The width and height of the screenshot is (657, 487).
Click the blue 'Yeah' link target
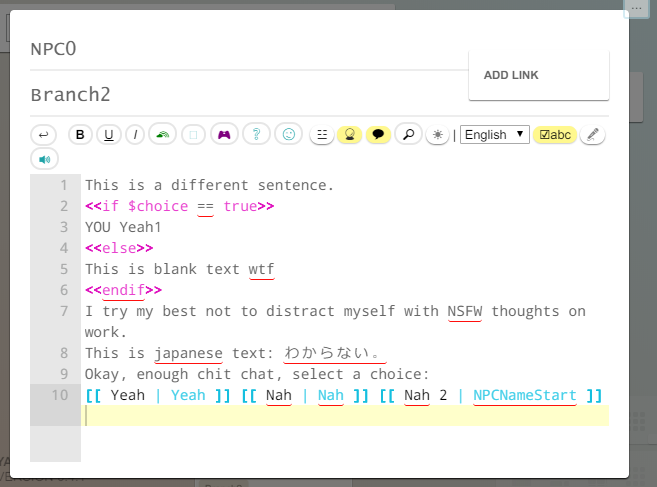click(188, 395)
